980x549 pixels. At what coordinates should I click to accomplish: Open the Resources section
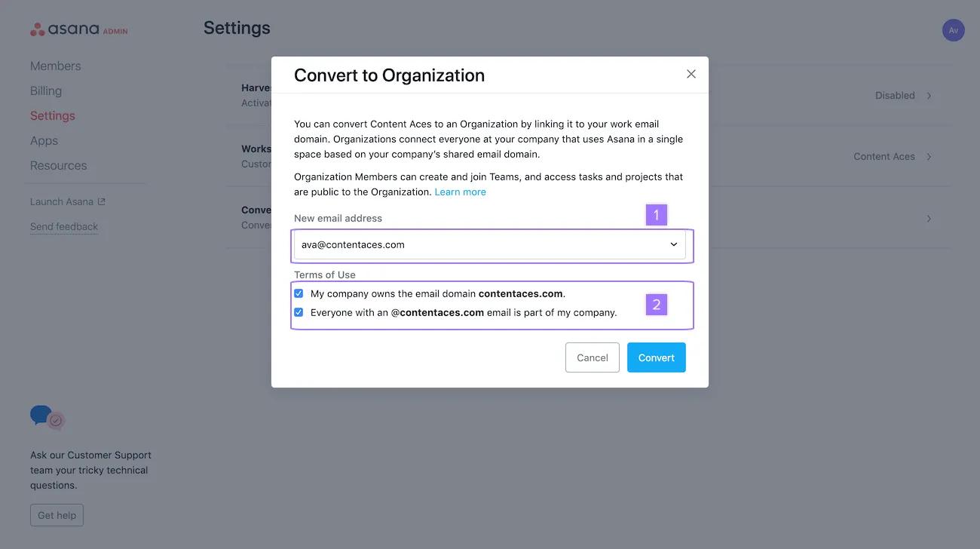58,165
